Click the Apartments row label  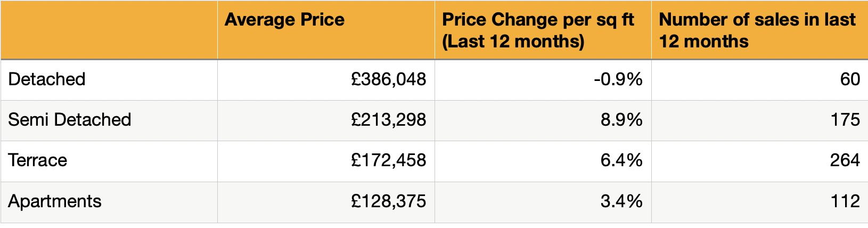point(55,201)
